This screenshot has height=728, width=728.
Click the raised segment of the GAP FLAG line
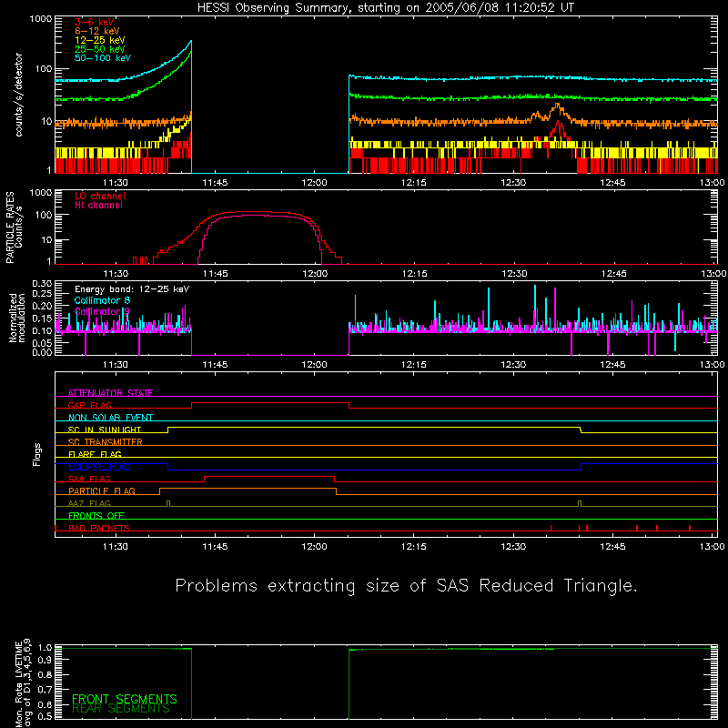point(270,403)
